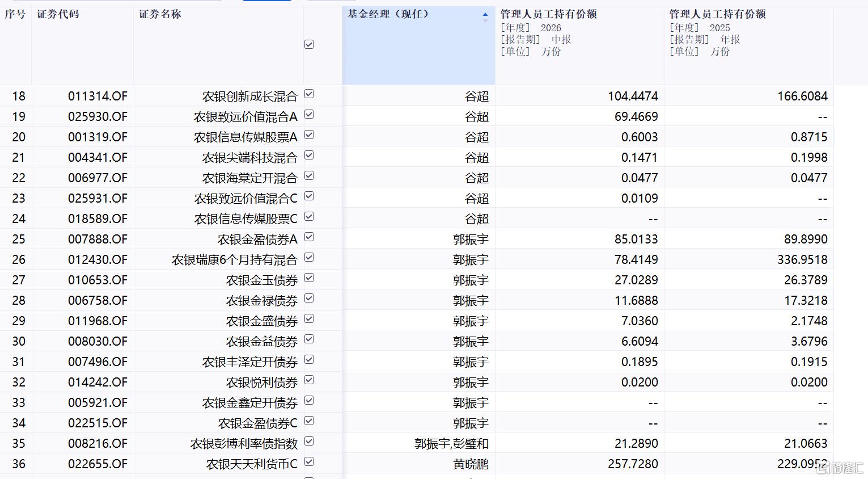Click fund name 农银信息传媒股票C
Image resolution: width=868 pixels, height=479 pixels.
click(246, 219)
